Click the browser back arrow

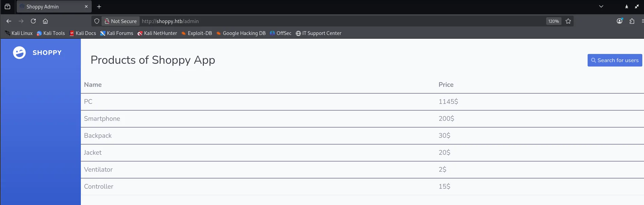[9, 21]
